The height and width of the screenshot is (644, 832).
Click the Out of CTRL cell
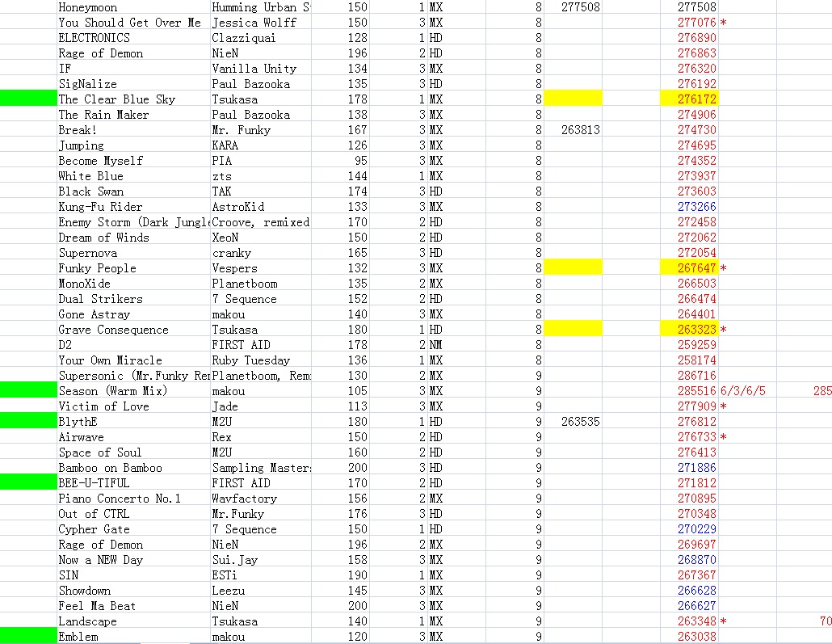(x=133, y=514)
